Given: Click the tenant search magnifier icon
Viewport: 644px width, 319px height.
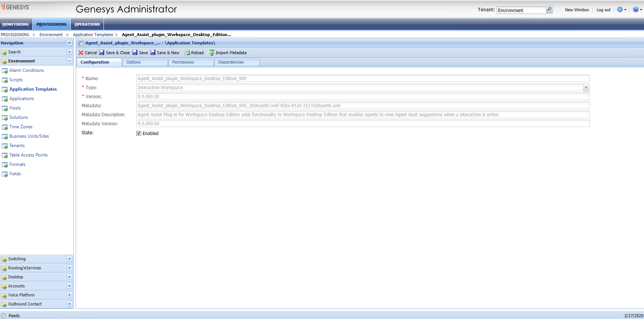Looking at the screenshot, I should [x=550, y=9].
